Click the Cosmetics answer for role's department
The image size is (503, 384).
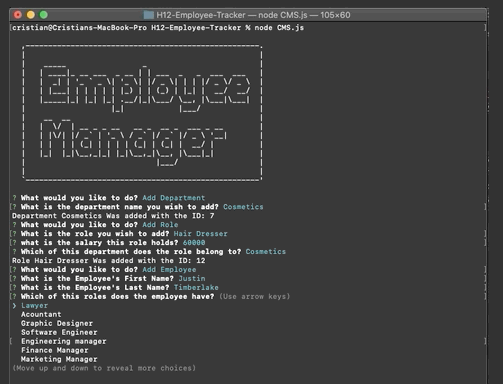coord(266,252)
